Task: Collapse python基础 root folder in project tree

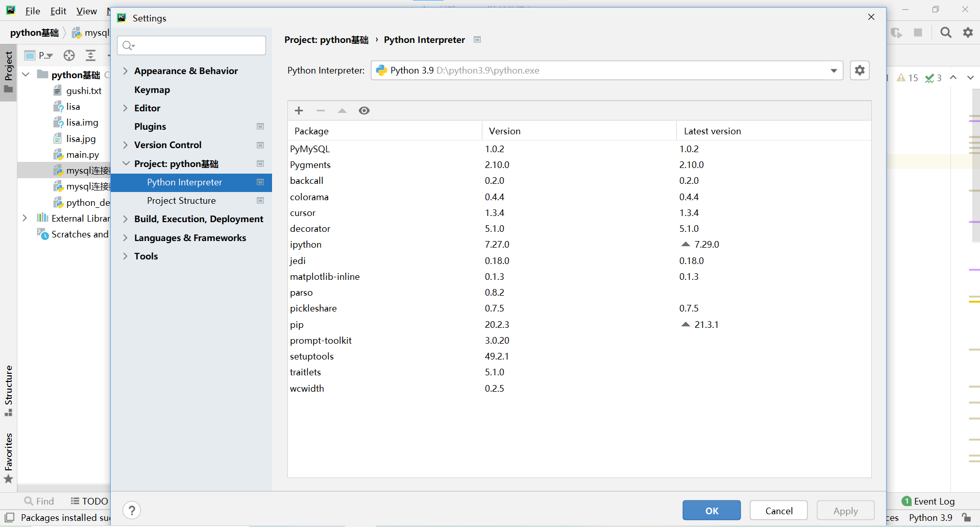Action: (26, 75)
